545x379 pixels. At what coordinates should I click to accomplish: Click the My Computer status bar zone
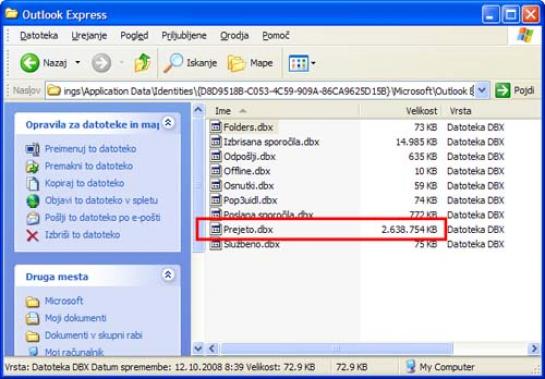coord(440,367)
